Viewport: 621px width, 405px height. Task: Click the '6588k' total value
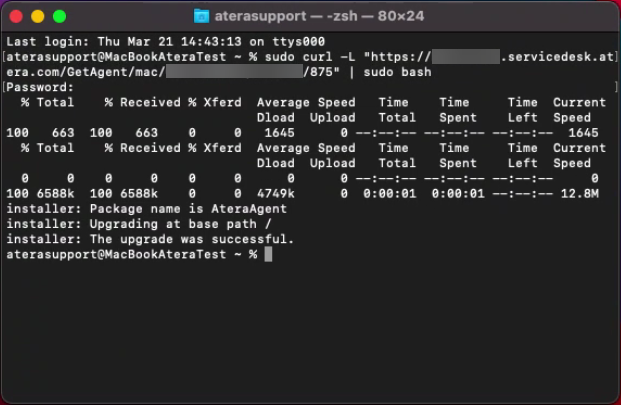coord(55,194)
